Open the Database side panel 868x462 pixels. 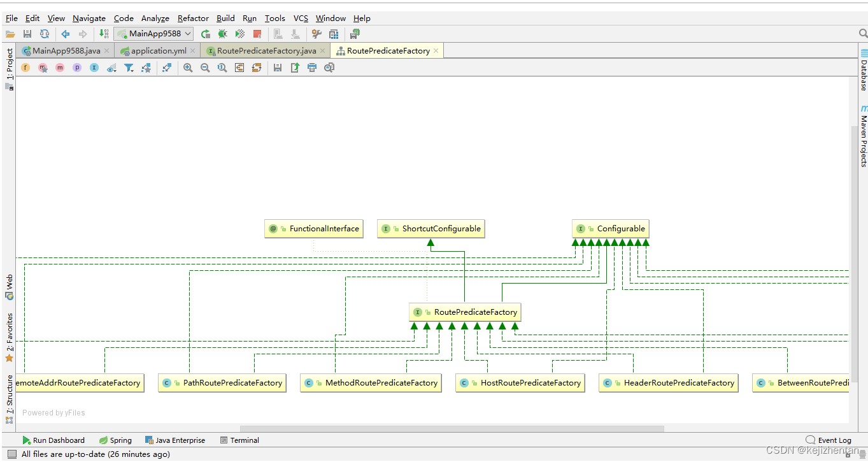coord(864,70)
